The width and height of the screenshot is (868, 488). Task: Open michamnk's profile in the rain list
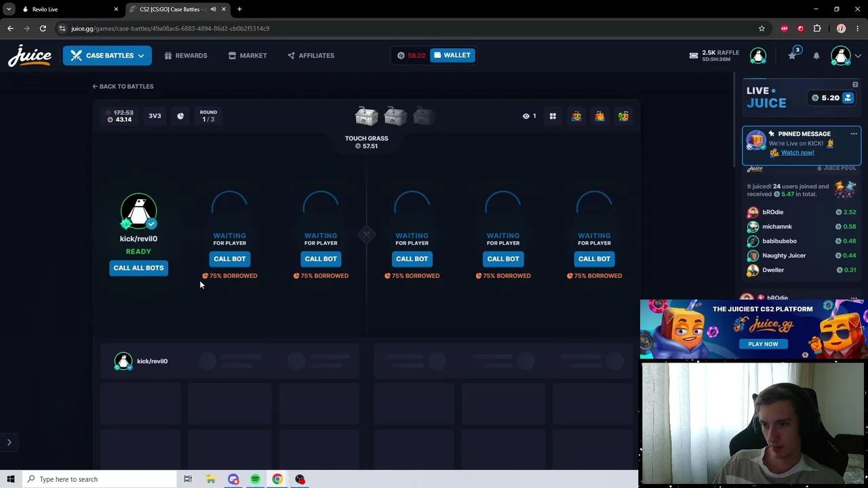click(x=776, y=226)
